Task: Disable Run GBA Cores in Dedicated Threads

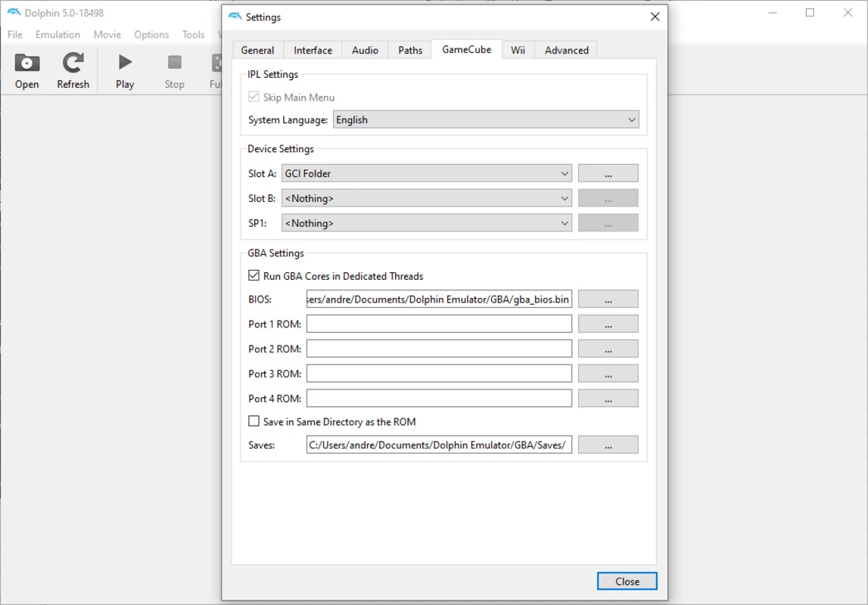Action: point(254,276)
